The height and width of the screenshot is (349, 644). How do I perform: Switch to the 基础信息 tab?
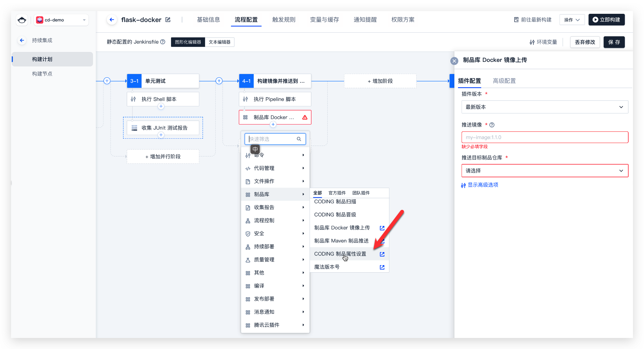tap(208, 20)
